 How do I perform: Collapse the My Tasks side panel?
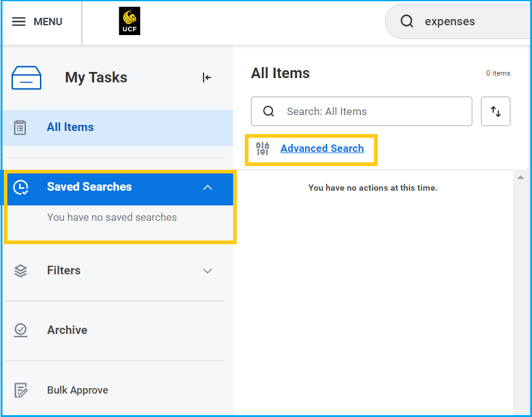tap(207, 78)
